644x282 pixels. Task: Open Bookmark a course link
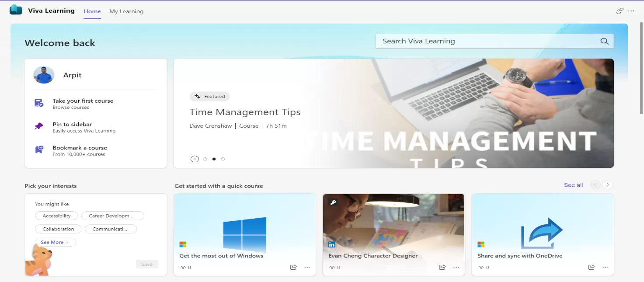pos(80,148)
